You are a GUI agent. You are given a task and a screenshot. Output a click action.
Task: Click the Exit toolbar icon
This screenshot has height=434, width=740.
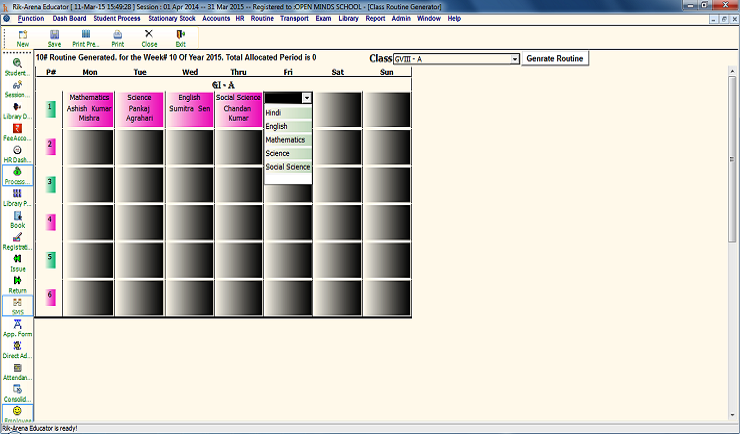(180, 38)
